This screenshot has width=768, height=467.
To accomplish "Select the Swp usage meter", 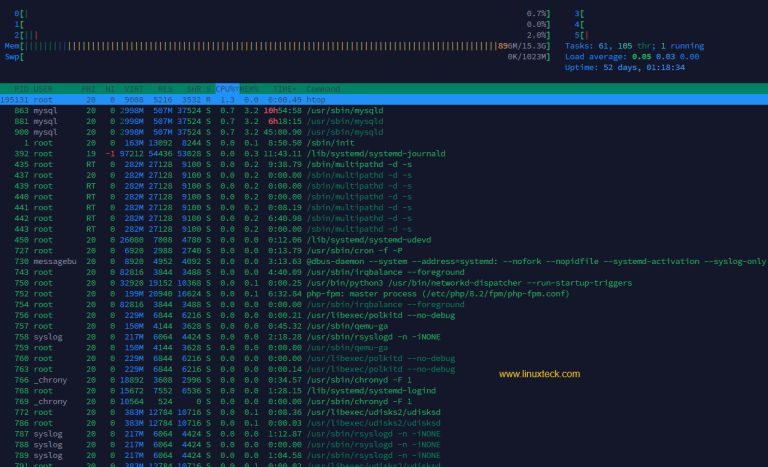I will [278, 57].
